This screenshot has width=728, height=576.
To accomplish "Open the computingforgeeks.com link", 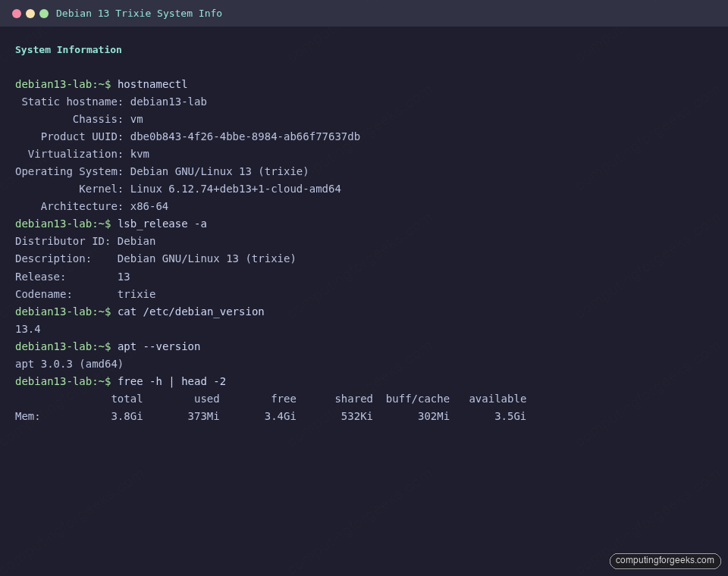I will (x=664, y=561).
